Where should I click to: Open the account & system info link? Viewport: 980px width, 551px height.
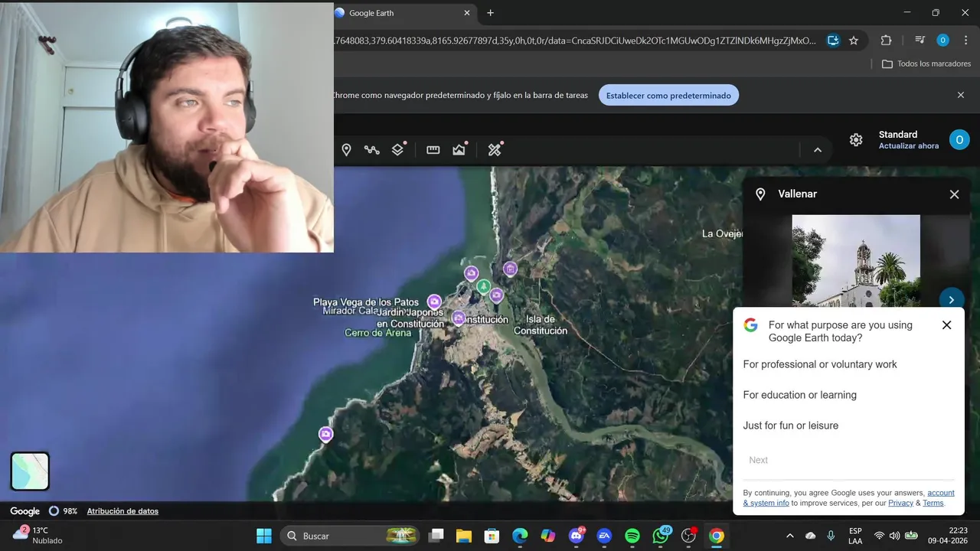pyautogui.click(x=849, y=498)
